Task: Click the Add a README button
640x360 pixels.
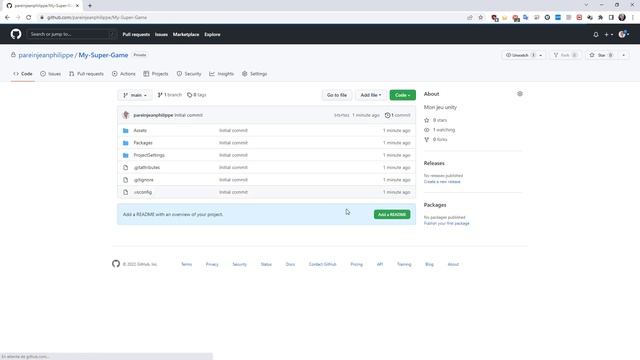Action: 392,214
